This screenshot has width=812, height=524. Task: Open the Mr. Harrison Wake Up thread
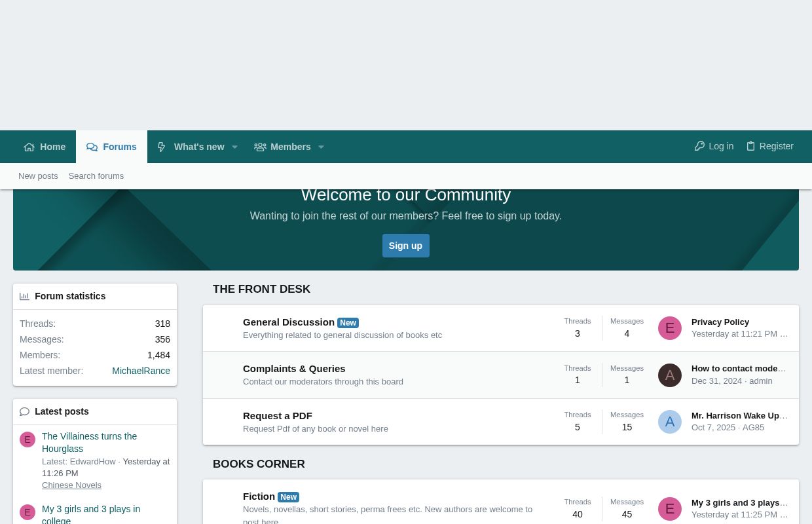[x=739, y=416]
